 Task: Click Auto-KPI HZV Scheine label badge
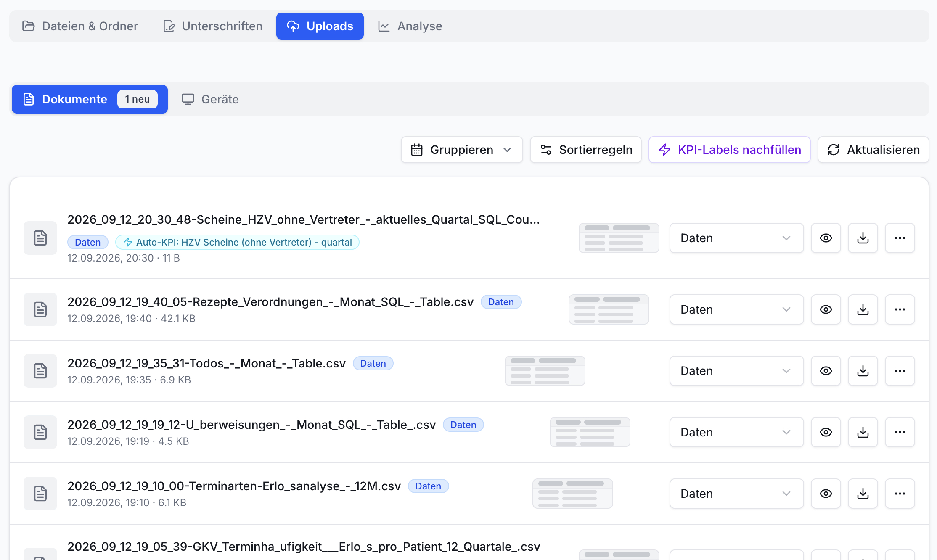point(237,242)
